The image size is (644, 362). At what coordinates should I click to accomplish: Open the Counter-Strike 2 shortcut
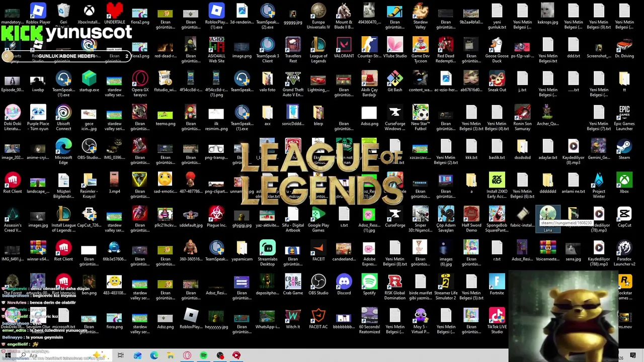pos(369,50)
